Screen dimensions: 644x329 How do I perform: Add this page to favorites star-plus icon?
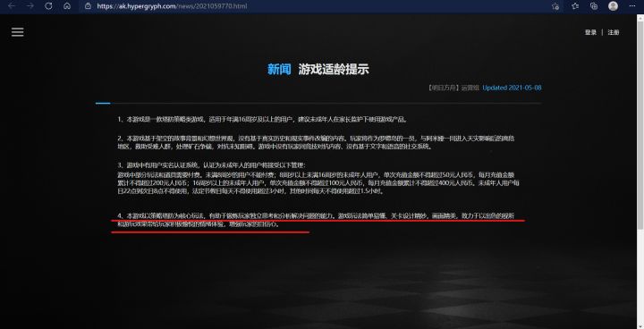point(555,6)
